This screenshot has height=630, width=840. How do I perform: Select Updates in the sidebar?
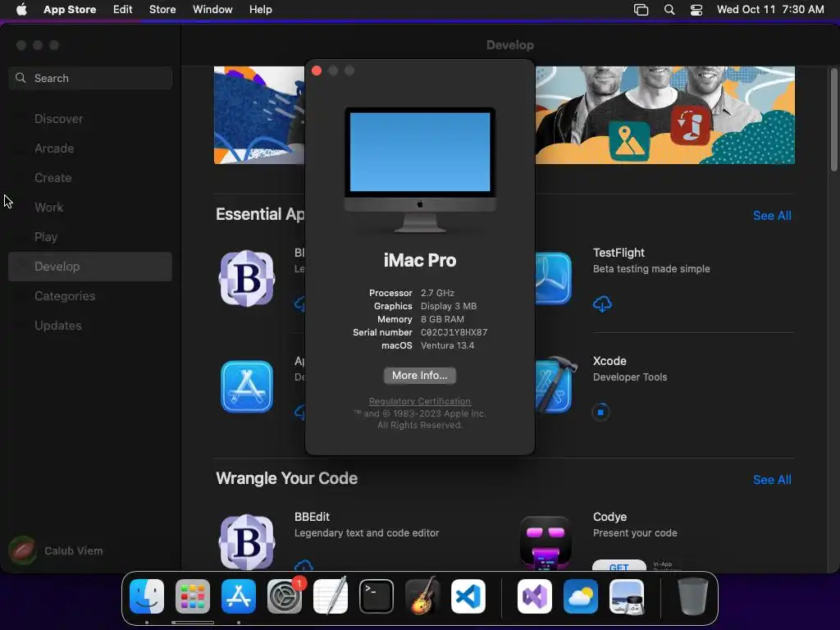tap(90, 325)
